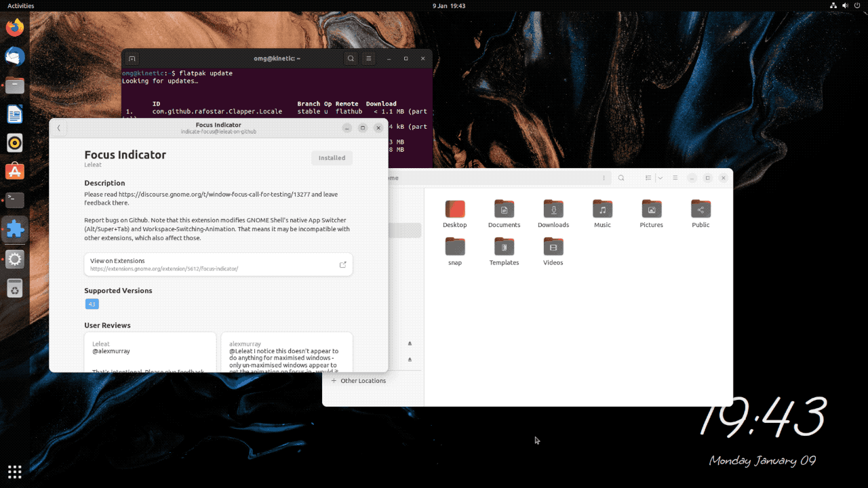Screen dimensions: 868x488
Task: Open Activities overview in top bar
Action: click(x=20, y=5)
